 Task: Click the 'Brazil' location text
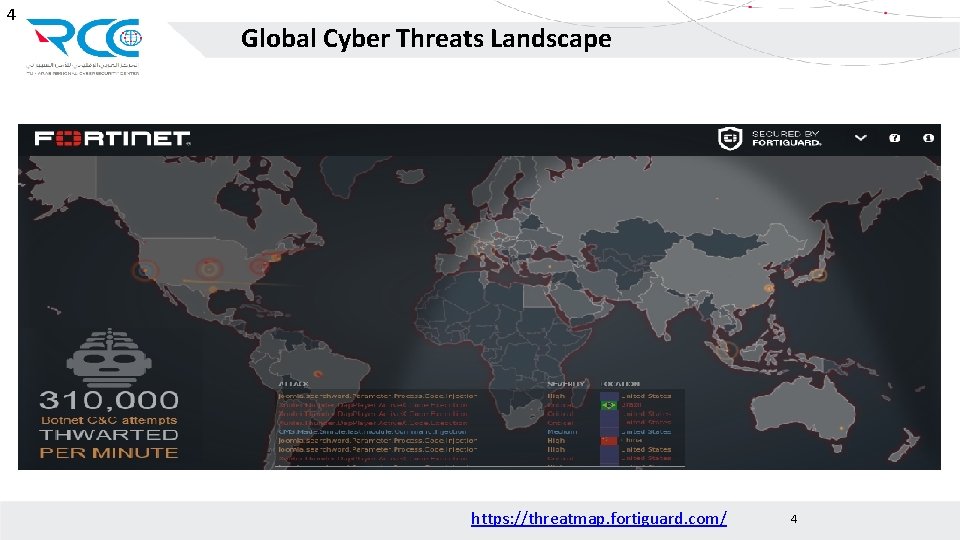click(632, 405)
